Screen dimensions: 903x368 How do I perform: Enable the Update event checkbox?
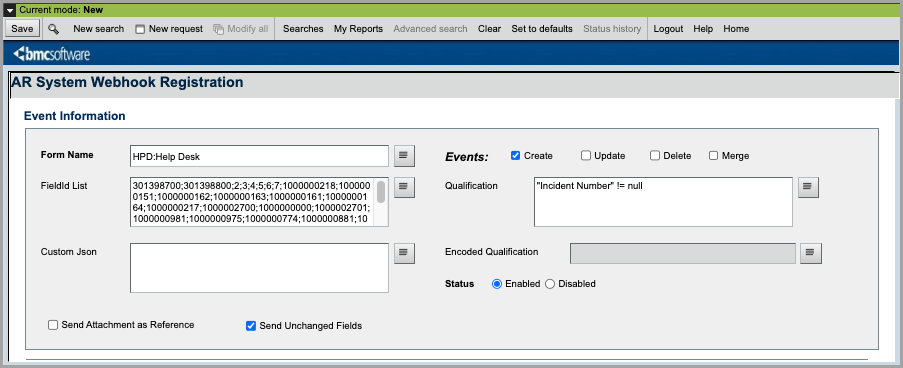click(586, 155)
